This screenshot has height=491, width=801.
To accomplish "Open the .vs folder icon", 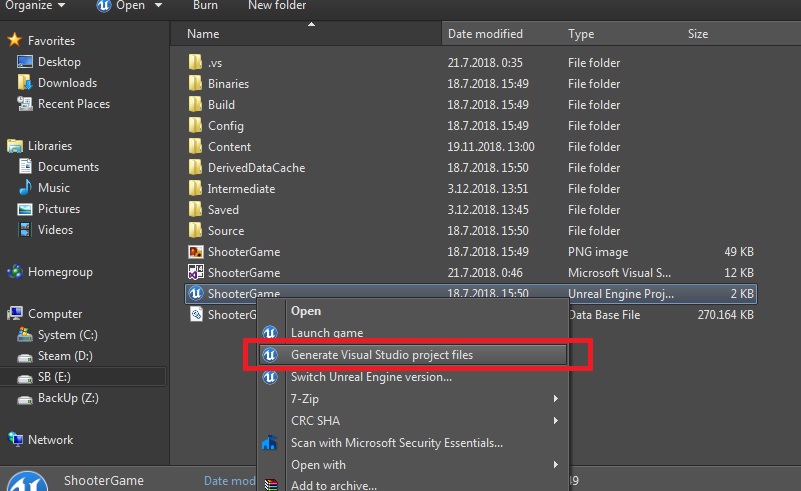I will [x=196, y=63].
